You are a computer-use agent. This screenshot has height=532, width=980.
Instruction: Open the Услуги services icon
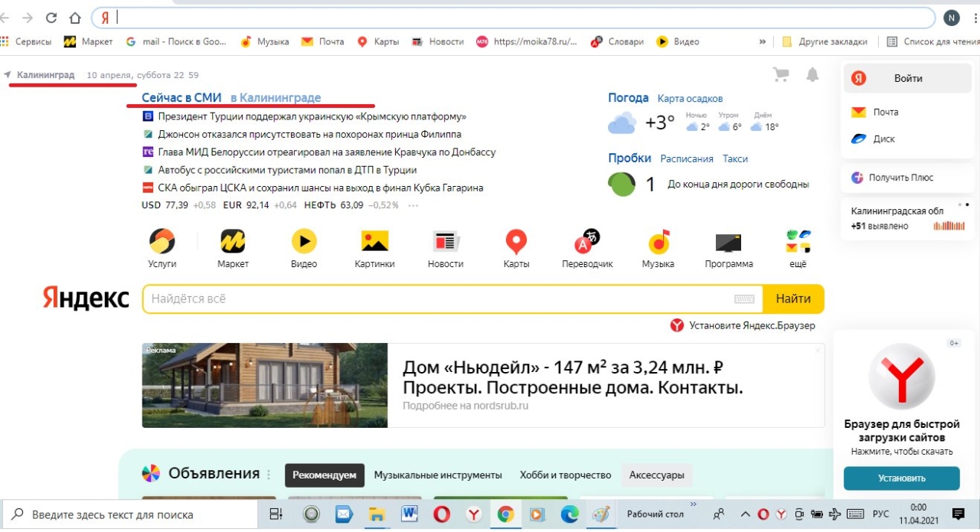click(x=162, y=243)
